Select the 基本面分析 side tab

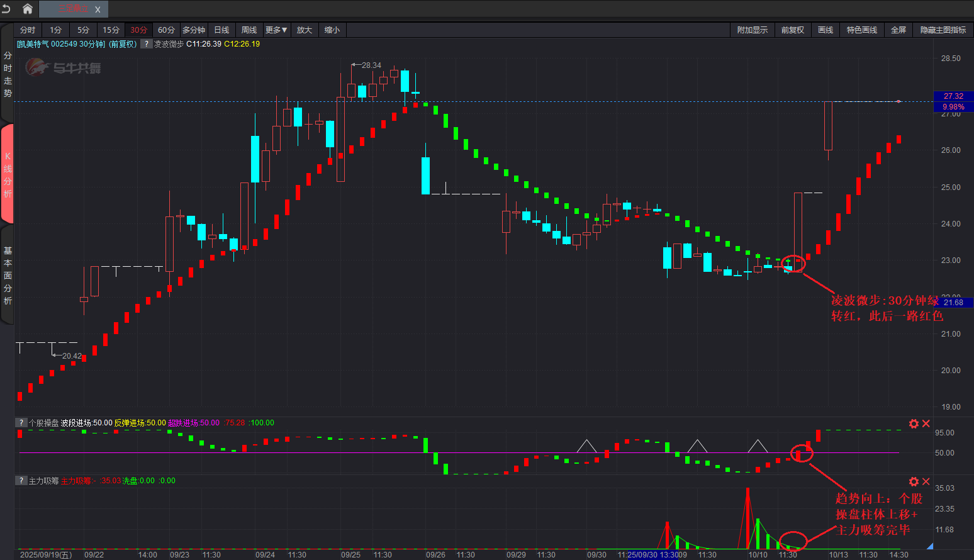pos(8,276)
